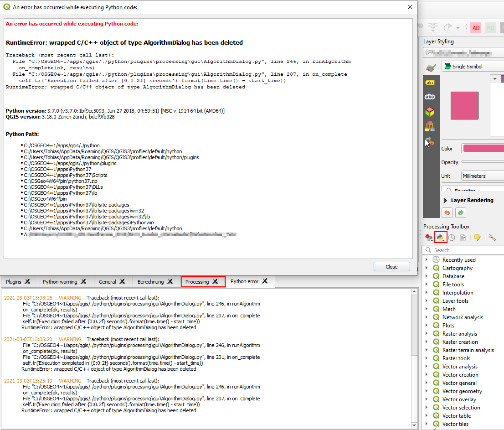Switch to the Plugins log tab
Screen dimensions: 504x430
(14, 282)
